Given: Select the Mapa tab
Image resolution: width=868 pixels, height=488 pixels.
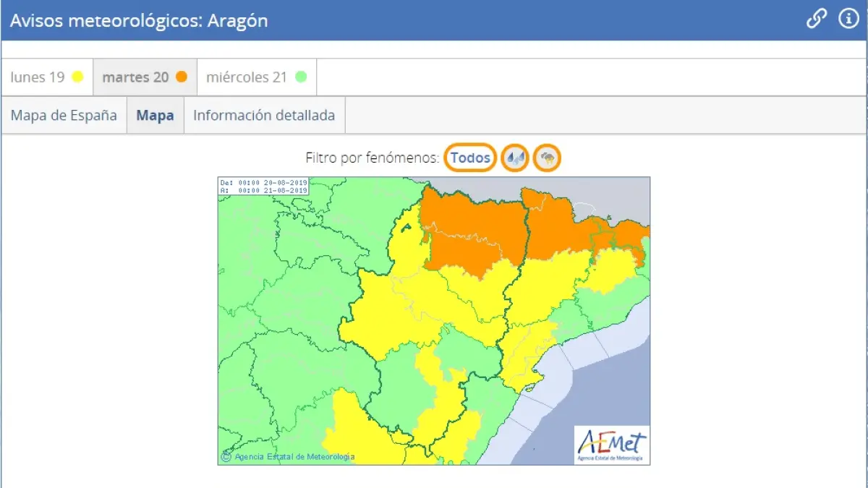Looking at the screenshot, I should click(x=156, y=116).
